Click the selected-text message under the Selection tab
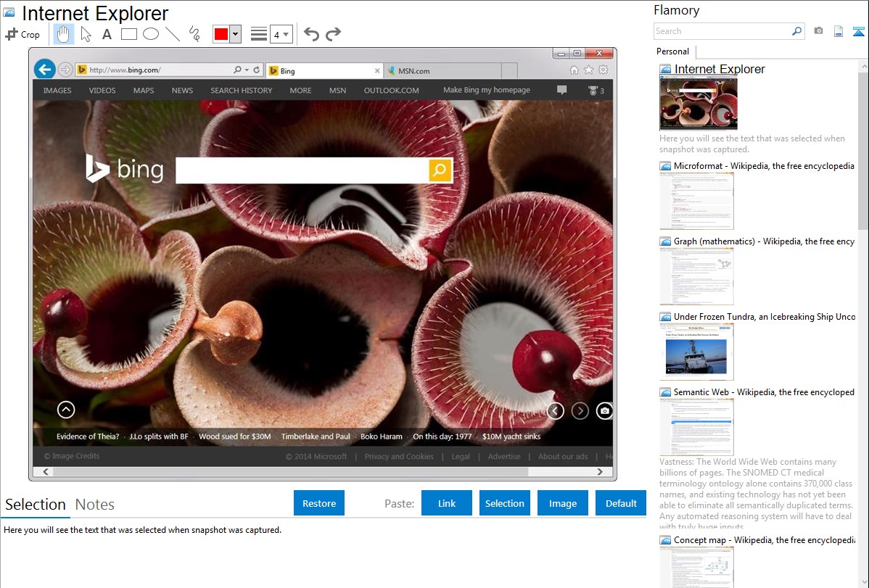 142,530
